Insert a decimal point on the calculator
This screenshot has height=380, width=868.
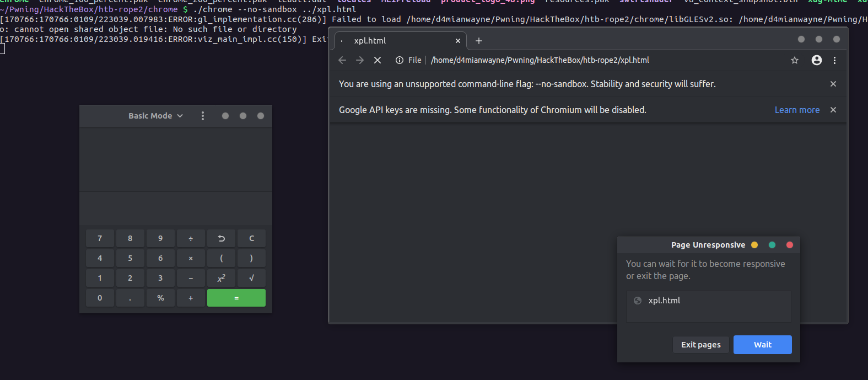(x=130, y=298)
